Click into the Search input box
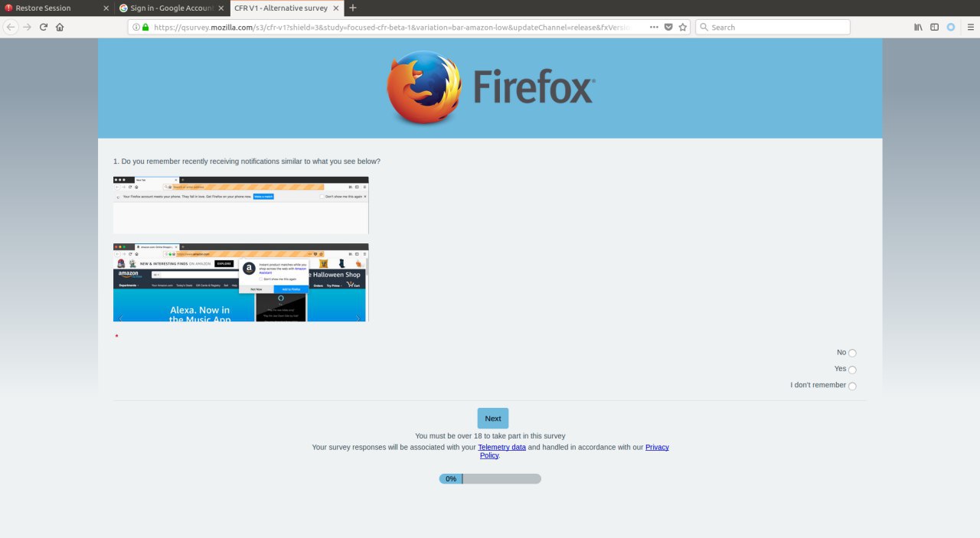The image size is (980, 538). pyautogui.click(x=773, y=27)
